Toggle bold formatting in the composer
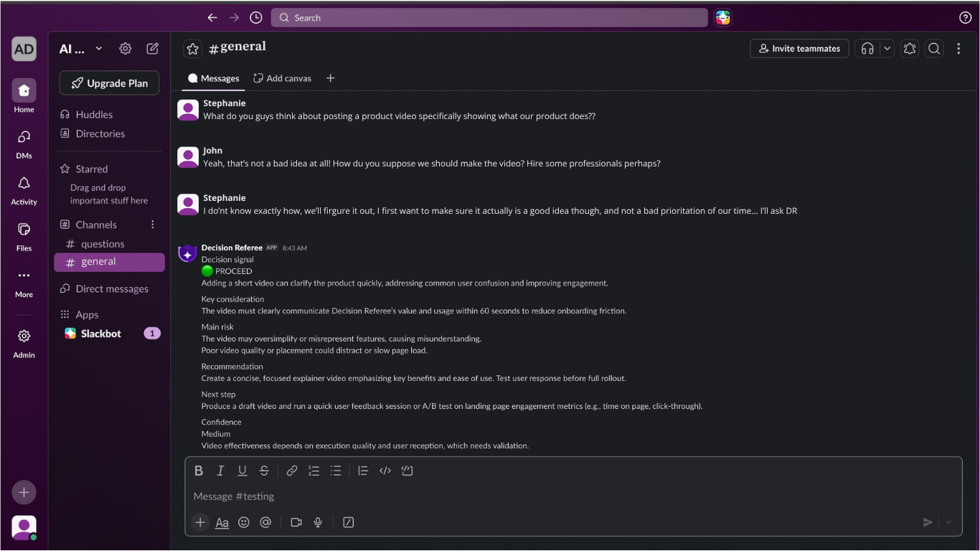 (x=199, y=471)
